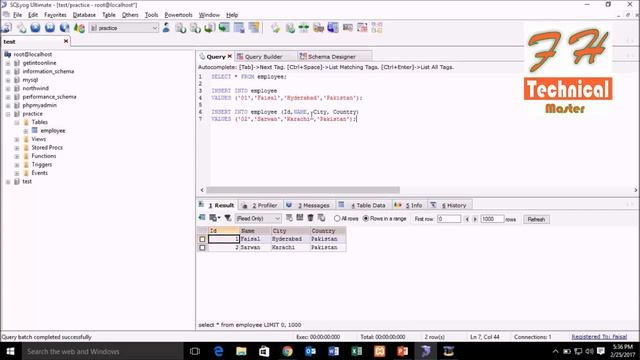This screenshot has width=640, height=360.
Task: Tick the checkbox for the Sarwan row
Action: [202, 248]
